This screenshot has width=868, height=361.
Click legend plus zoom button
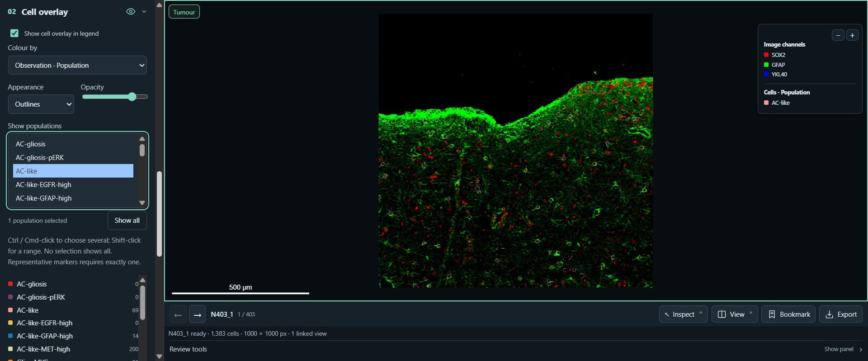[852, 35]
